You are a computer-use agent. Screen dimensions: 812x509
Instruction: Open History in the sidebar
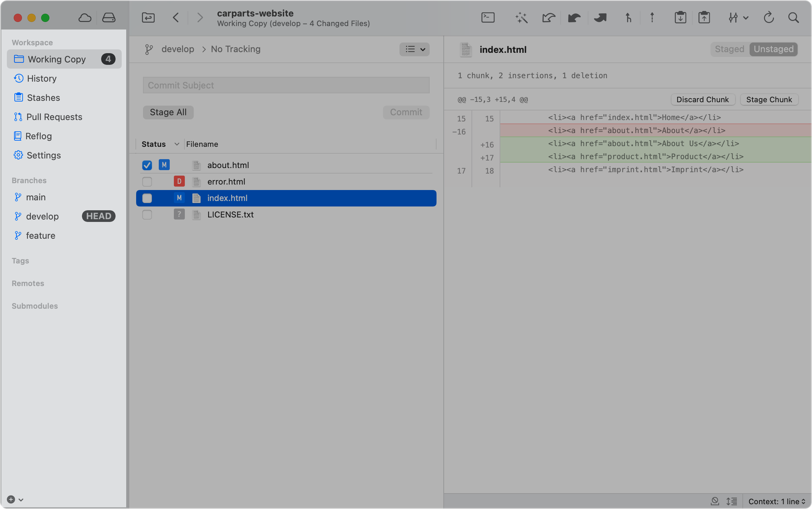coord(41,79)
